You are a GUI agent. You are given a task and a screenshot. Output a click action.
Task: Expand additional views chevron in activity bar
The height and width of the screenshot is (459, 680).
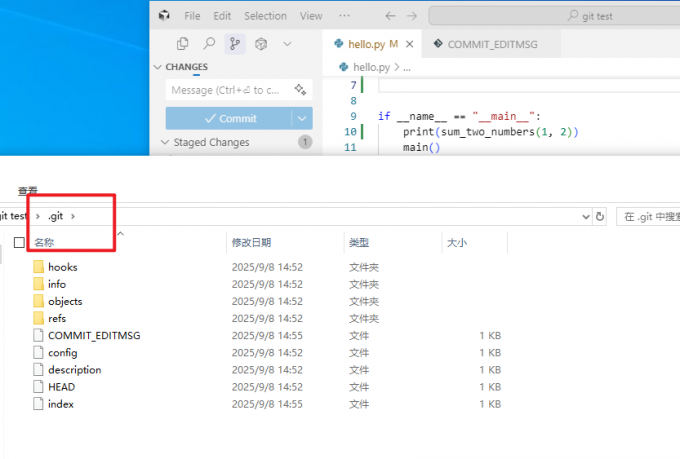click(x=287, y=44)
